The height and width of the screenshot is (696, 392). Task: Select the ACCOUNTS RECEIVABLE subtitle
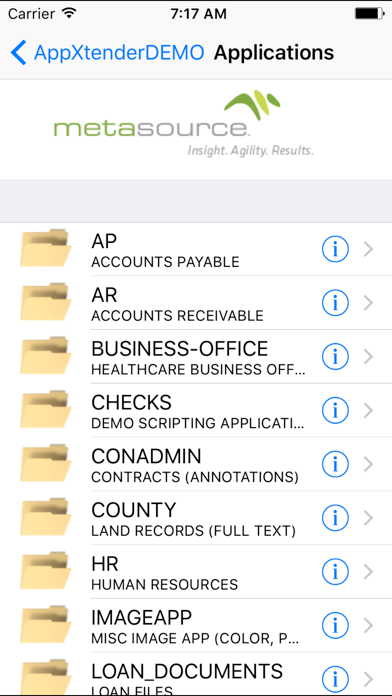(177, 316)
